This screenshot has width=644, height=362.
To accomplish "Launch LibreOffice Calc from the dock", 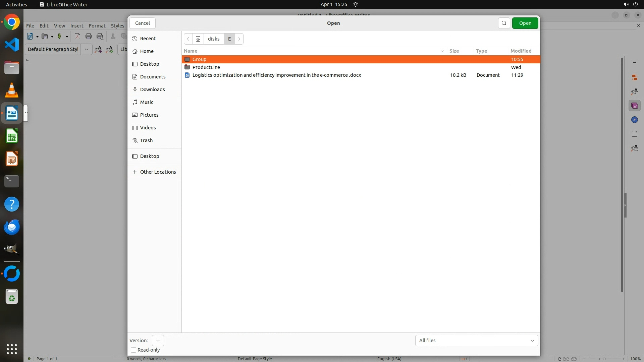I will (x=12, y=137).
